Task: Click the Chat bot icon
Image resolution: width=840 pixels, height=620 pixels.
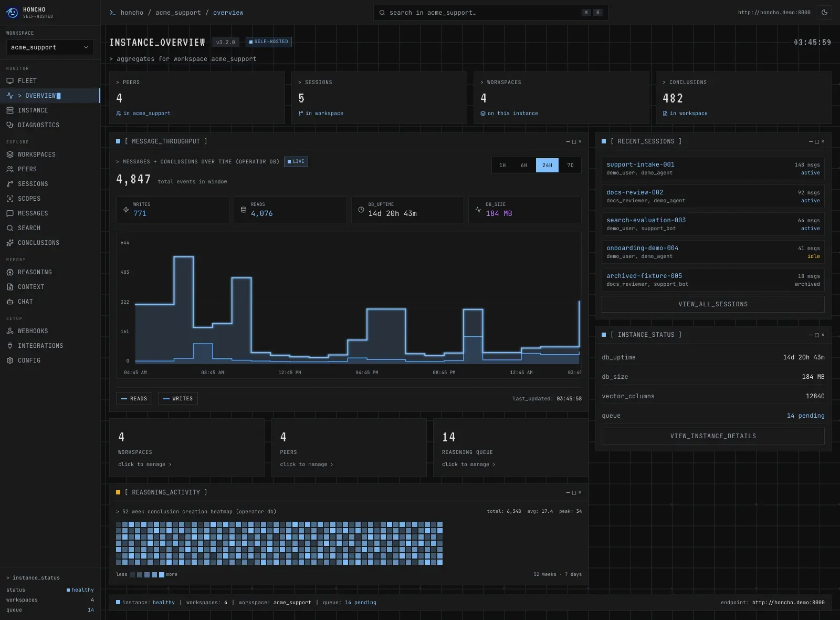Action: [x=10, y=302]
